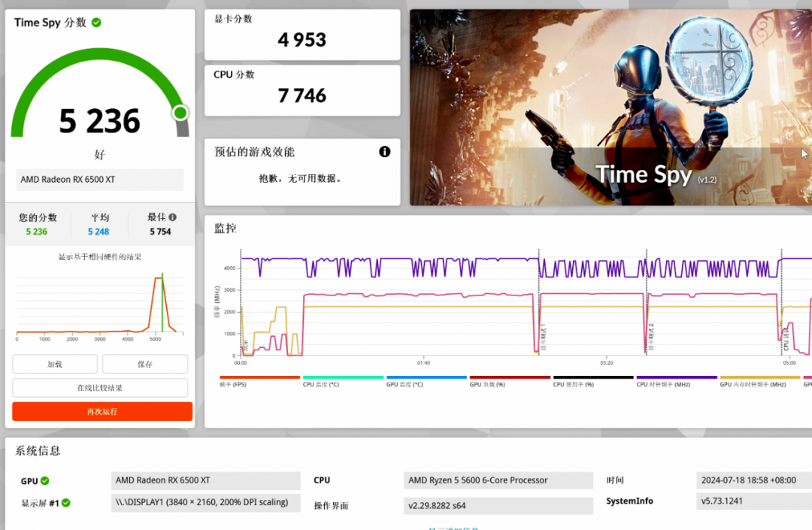Click the 显卡分数 value 4 953
This screenshot has width=812, height=530.
(x=302, y=40)
